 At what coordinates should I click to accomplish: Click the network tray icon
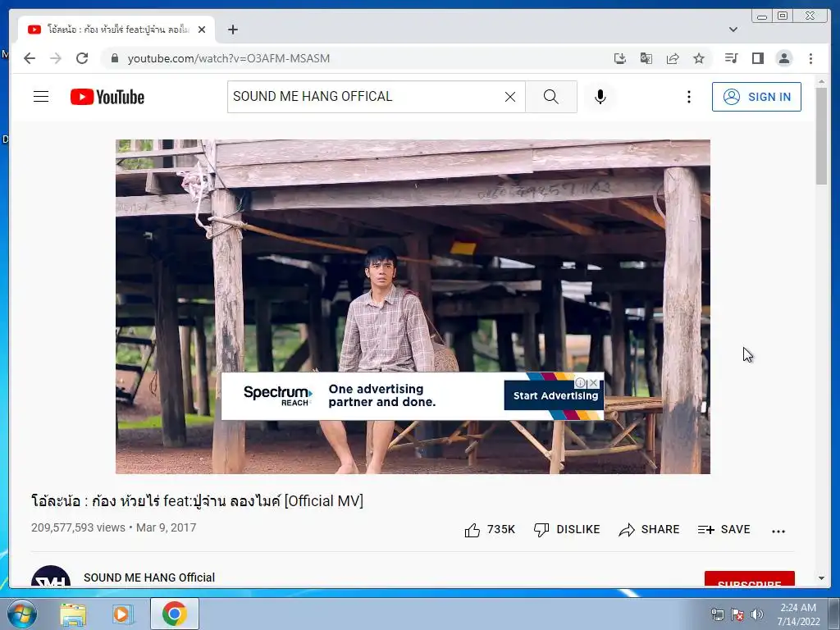[x=717, y=614]
